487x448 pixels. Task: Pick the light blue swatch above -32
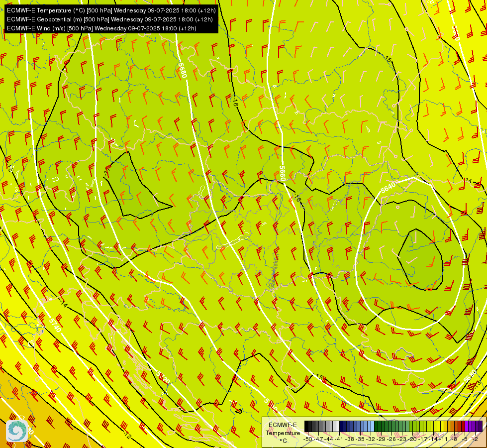pos(373,426)
